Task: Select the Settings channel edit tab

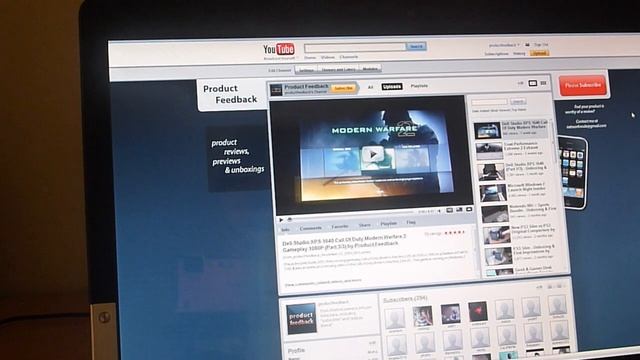Action: click(x=306, y=70)
